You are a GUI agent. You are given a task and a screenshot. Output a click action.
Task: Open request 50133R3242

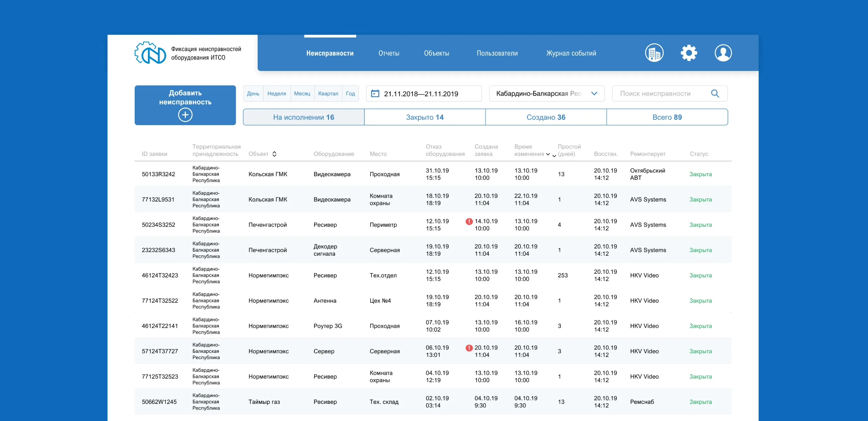tap(158, 174)
